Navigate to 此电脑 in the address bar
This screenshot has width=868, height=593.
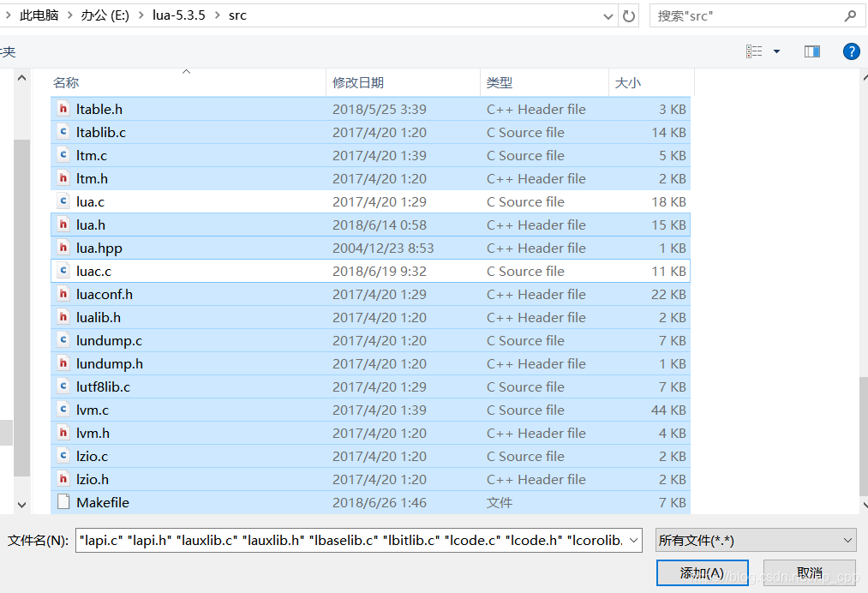coord(39,15)
